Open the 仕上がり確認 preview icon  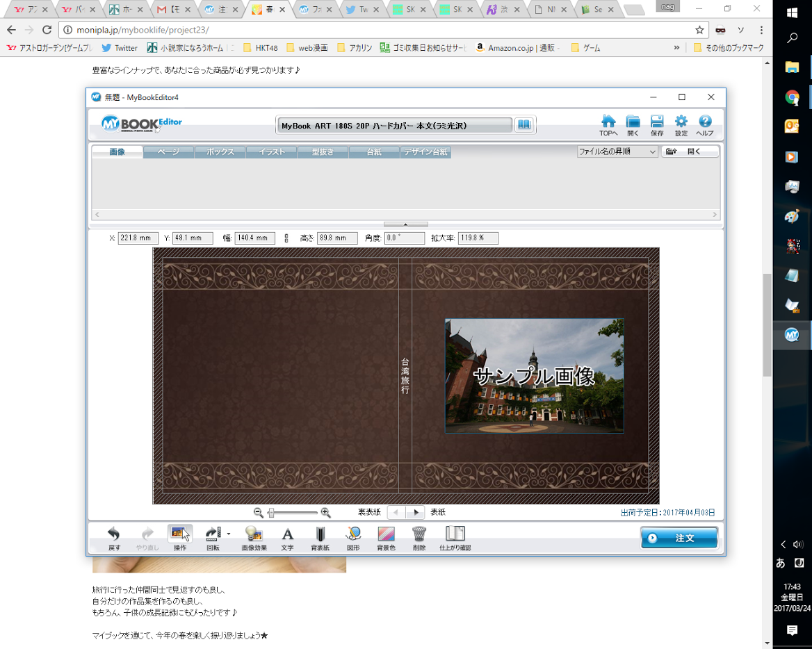[455, 534]
